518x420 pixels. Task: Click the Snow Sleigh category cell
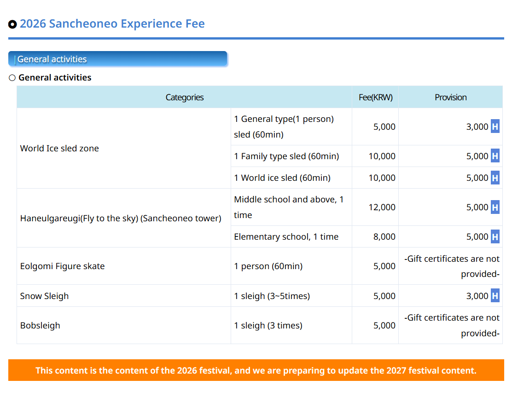point(124,296)
